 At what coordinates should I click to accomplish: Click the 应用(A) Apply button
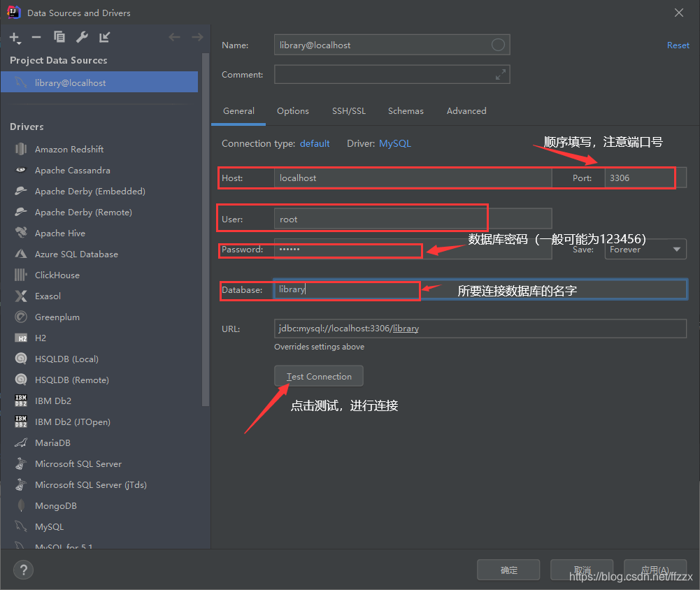click(655, 570)
